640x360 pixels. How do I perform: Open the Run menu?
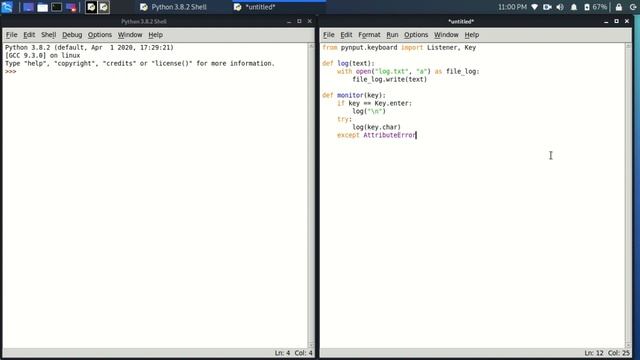click(392, 35)
